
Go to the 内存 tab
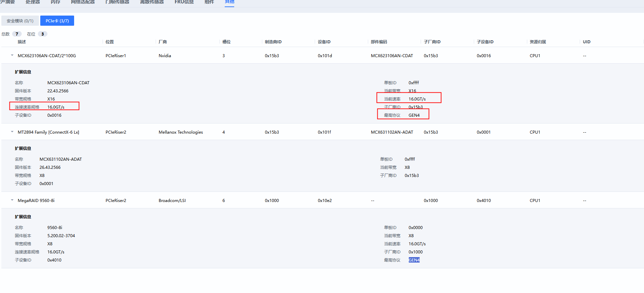tap(55, 2)
